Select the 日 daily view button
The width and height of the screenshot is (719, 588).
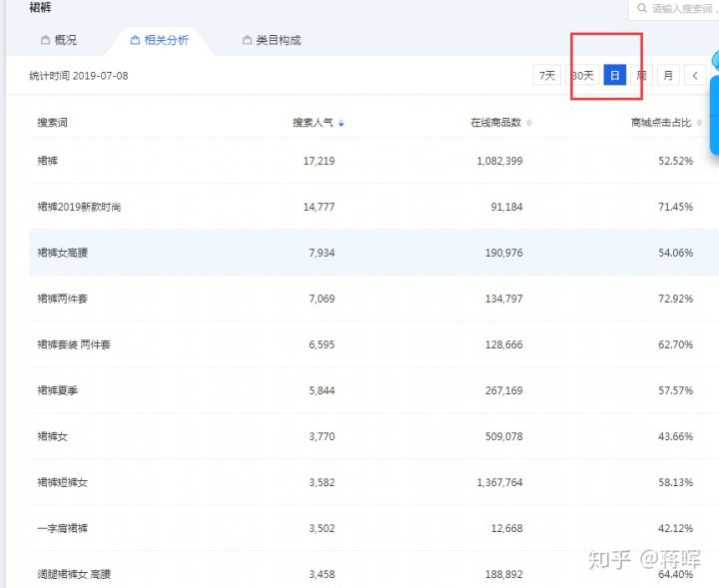click(615, 75)
